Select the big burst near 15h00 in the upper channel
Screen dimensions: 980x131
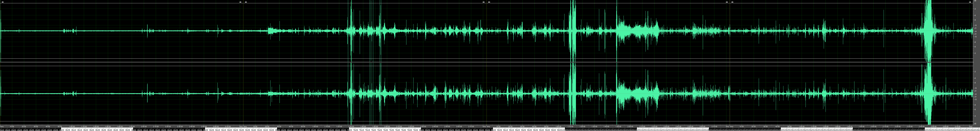[929, 30]
